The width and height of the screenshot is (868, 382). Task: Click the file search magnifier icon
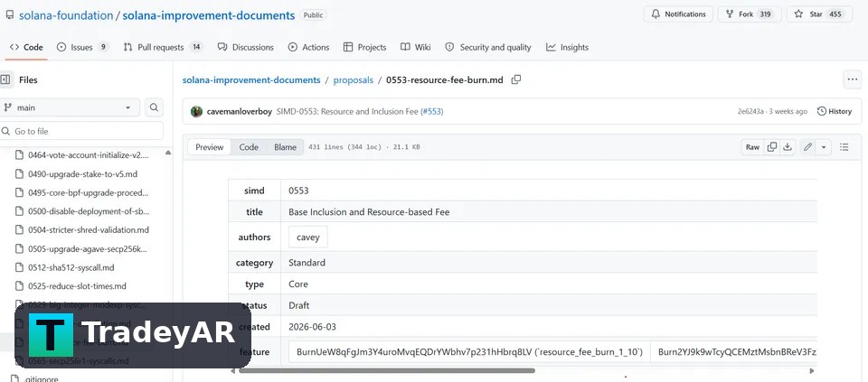[154, 107]
